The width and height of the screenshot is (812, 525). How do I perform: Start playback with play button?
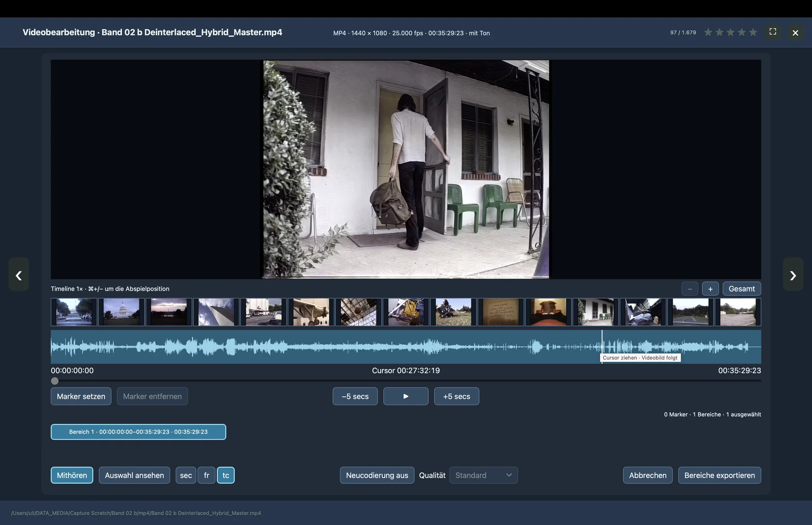click(x=406, y=396)
